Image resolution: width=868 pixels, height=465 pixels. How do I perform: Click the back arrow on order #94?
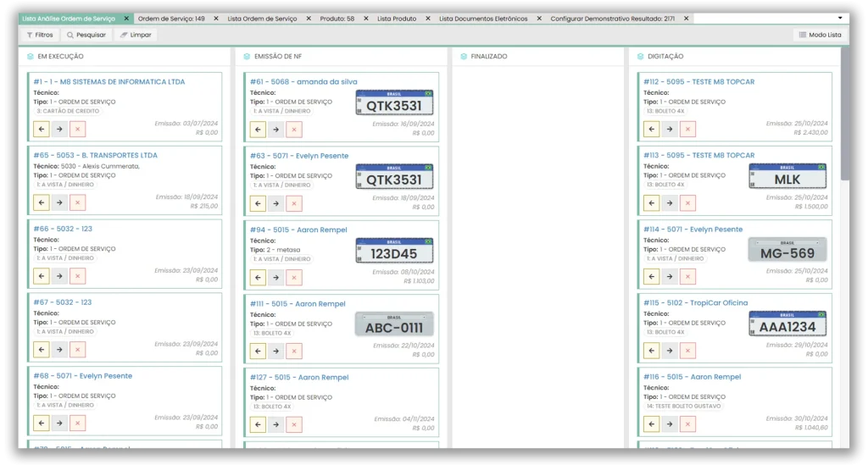[x=258, y=277]
